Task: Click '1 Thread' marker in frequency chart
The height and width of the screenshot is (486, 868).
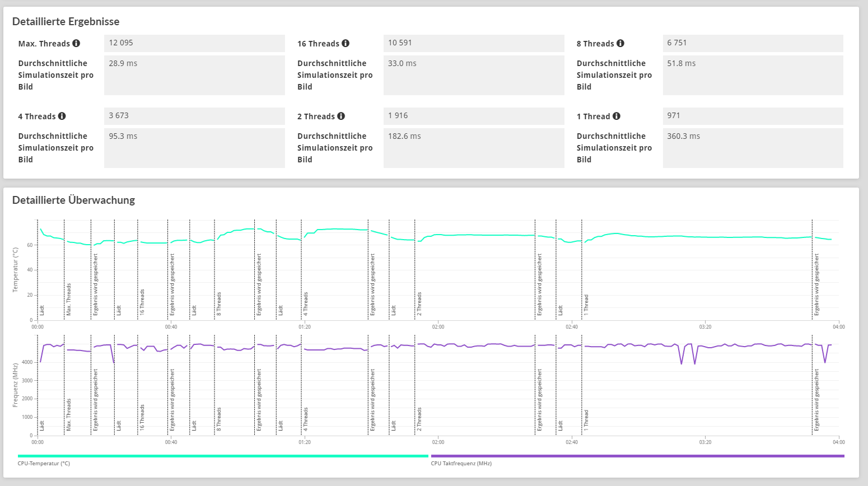Action: tap(586, 420)
